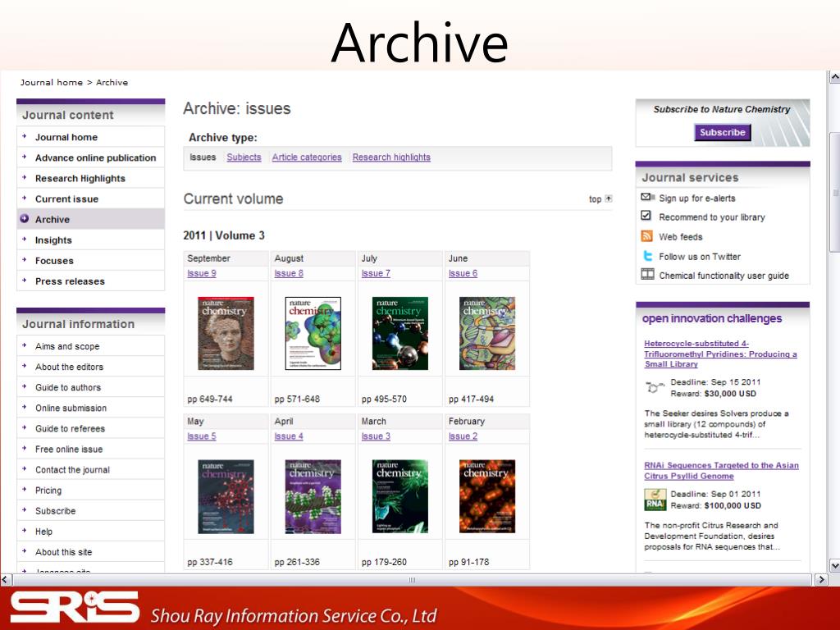Image resolution: width=840 pixels, height=630 pixels.
Task: Click the horizontal scrollbar left arrow
Action: pos(6,580)
